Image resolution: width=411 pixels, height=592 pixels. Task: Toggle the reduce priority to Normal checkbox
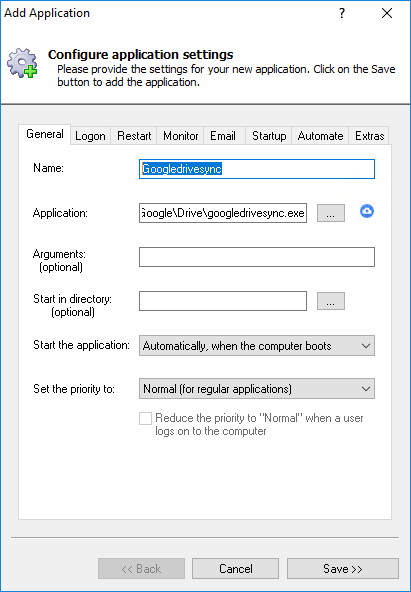point(145,419)
